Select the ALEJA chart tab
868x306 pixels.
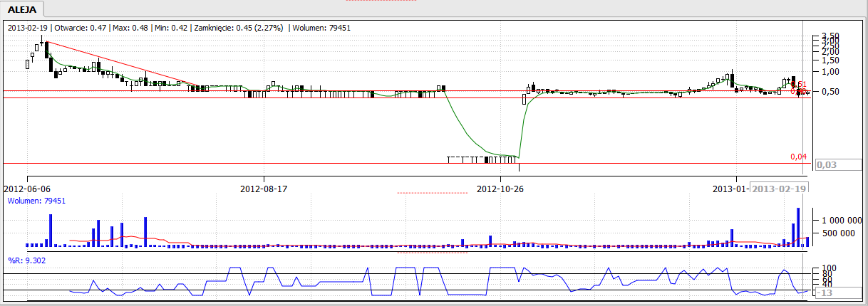[x=22, y=9]
